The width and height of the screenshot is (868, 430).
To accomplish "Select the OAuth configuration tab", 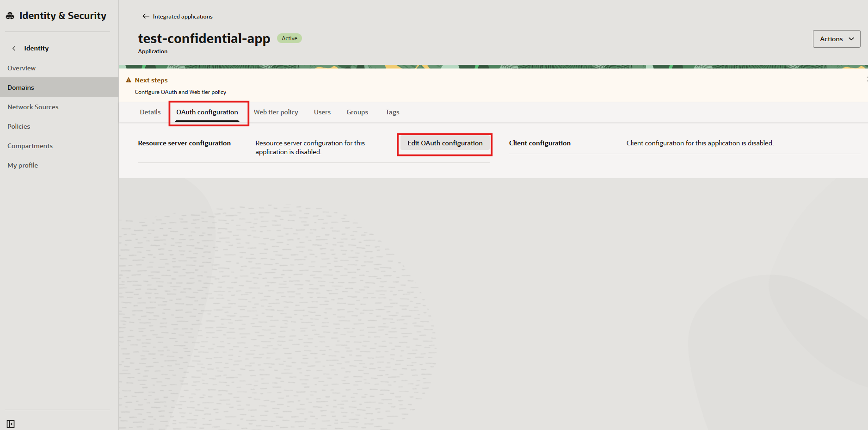I will (207, 112).
